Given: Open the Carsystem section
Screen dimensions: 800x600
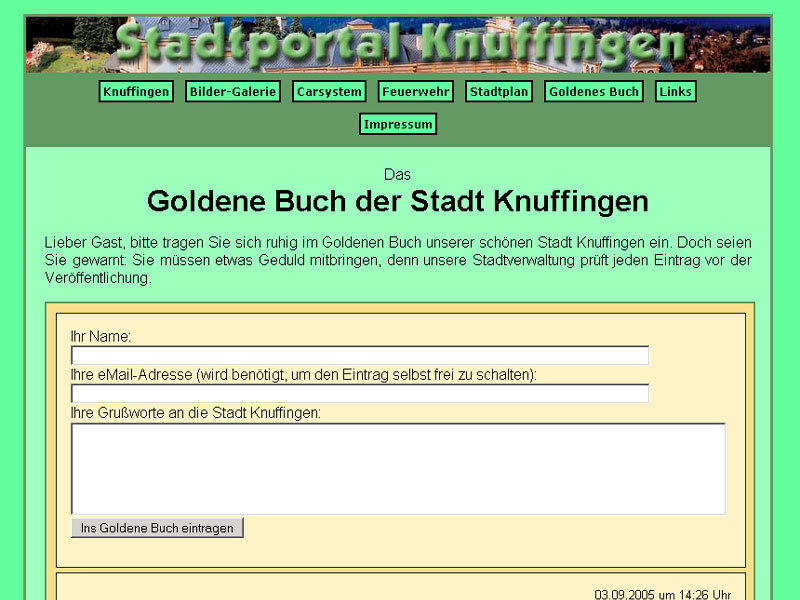Looking at the screenshot, I should pyautogui.click(x=329, y=91).
